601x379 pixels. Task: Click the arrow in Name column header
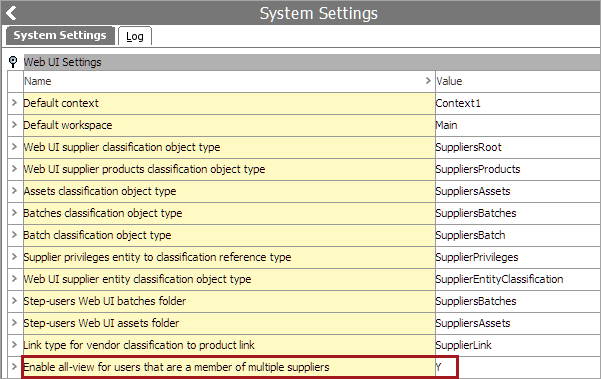[x=428, y=80]
